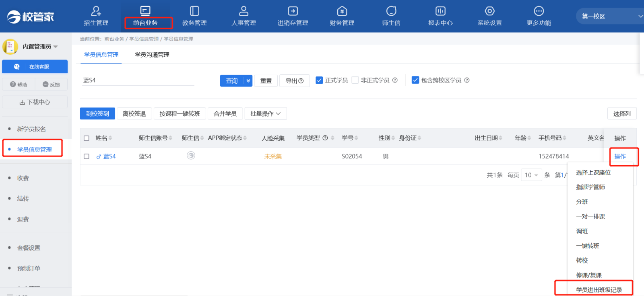Screen dimensions: 644x296
Task: Click 按课程一键转班 button
Action: point(180,114)
